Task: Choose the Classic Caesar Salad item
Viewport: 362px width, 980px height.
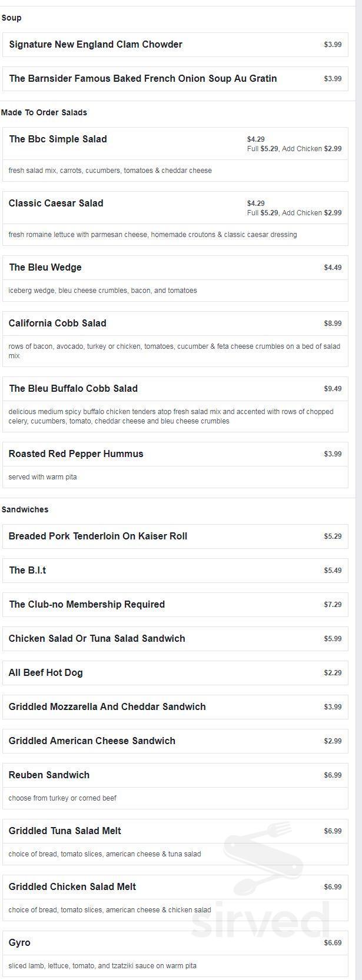Action: pyautogui.click(x=175, y=218)
